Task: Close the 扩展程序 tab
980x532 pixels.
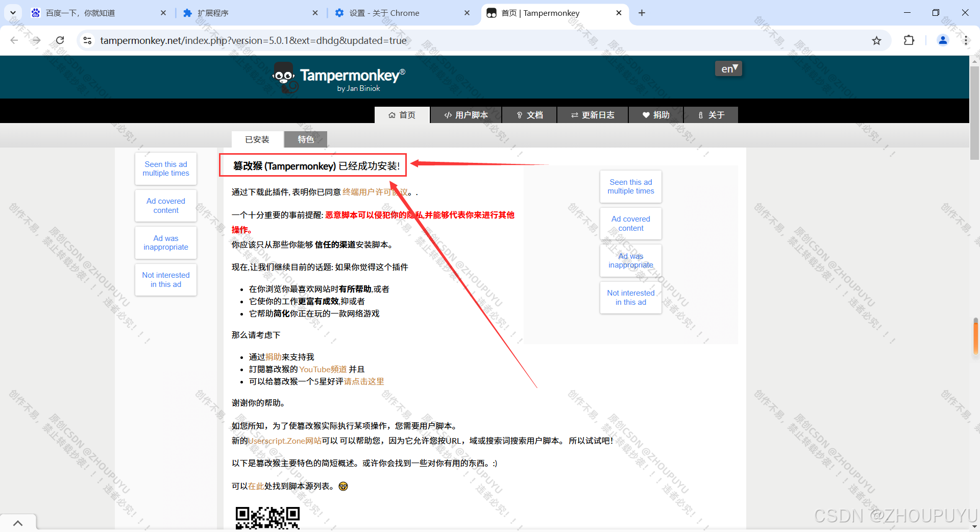Action: pyautogui.click(x=315, y=13)
